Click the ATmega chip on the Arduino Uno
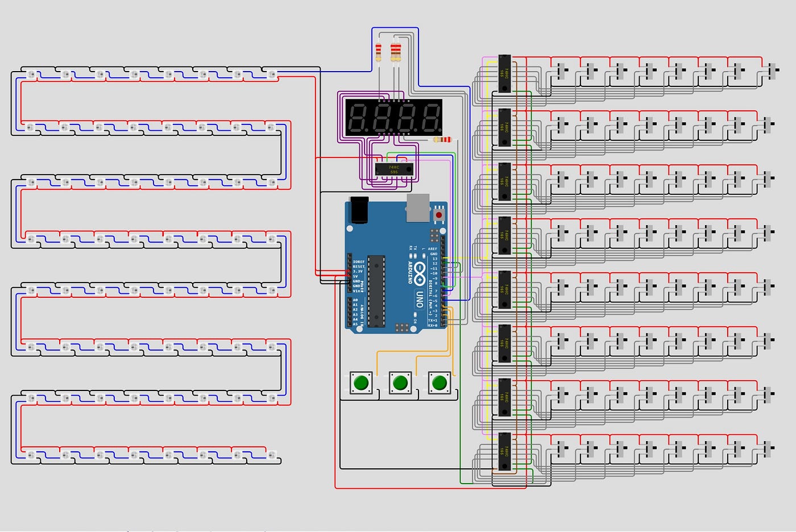Image resolution: width=796 pixels, height=532 pixels. [375, 291]
